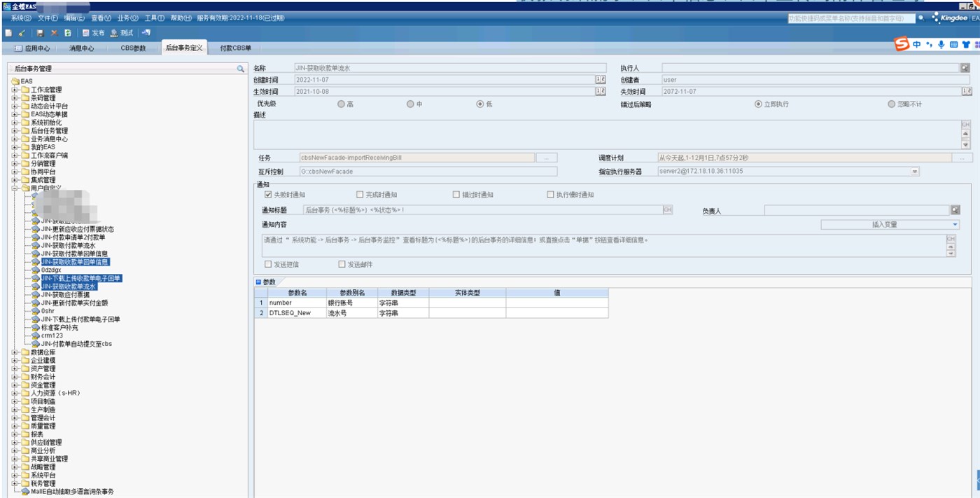Click the new document toolbar icon
Viewport: 980px width, 498px height.
(8, 33)
